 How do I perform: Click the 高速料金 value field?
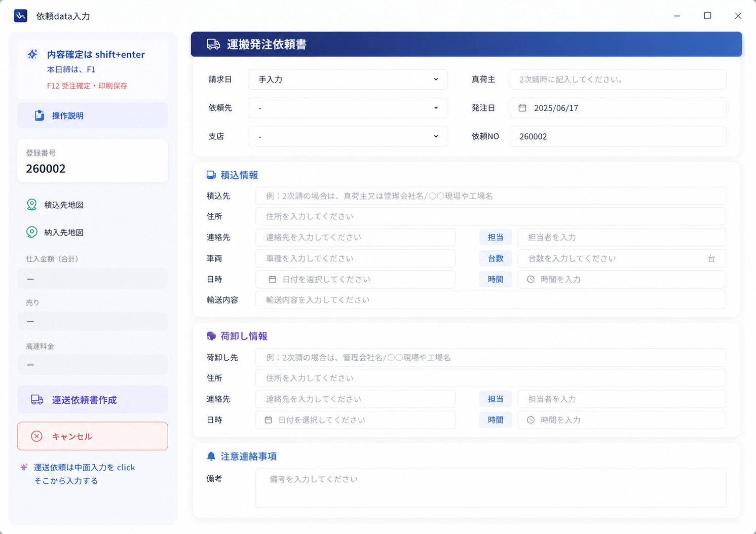[x=93, y=365]
